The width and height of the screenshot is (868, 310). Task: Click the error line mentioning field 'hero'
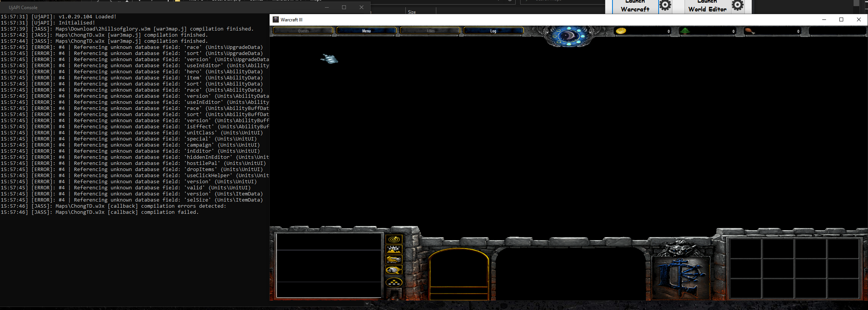coord(132,72)
